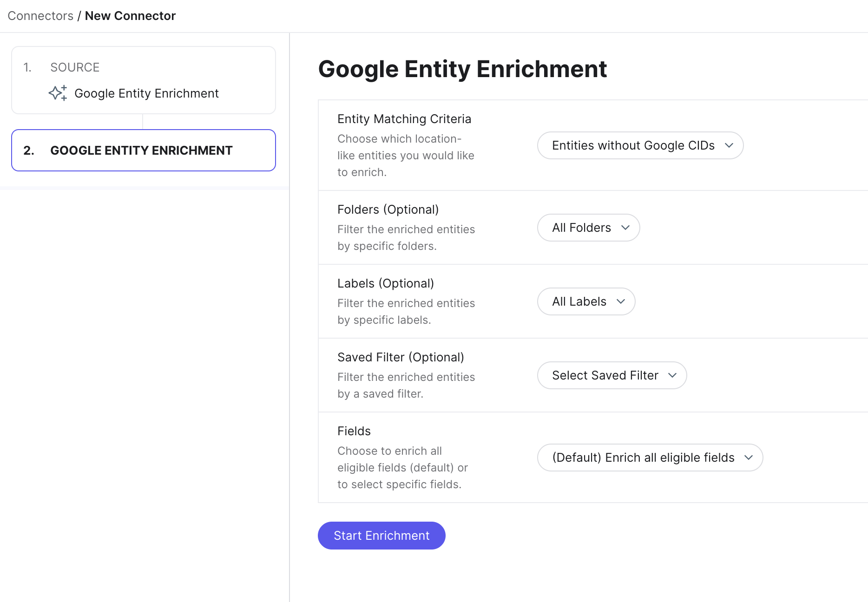Click 'Choose which location-like entities' description
Viewport: 868px width, 602px height.
coord(406,156)
